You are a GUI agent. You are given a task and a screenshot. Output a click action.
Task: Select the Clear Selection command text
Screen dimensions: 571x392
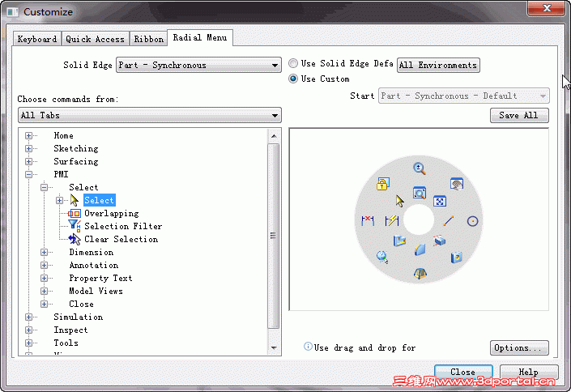point(121,240)
